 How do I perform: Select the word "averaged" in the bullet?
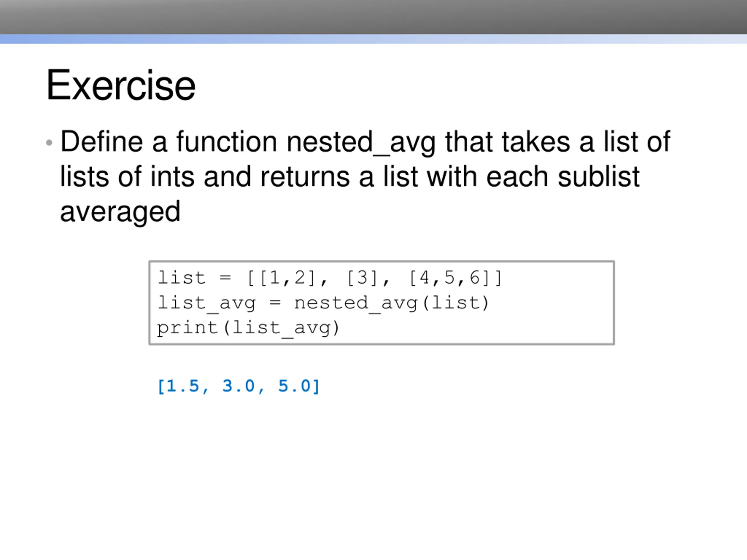(x=120, y=212)
